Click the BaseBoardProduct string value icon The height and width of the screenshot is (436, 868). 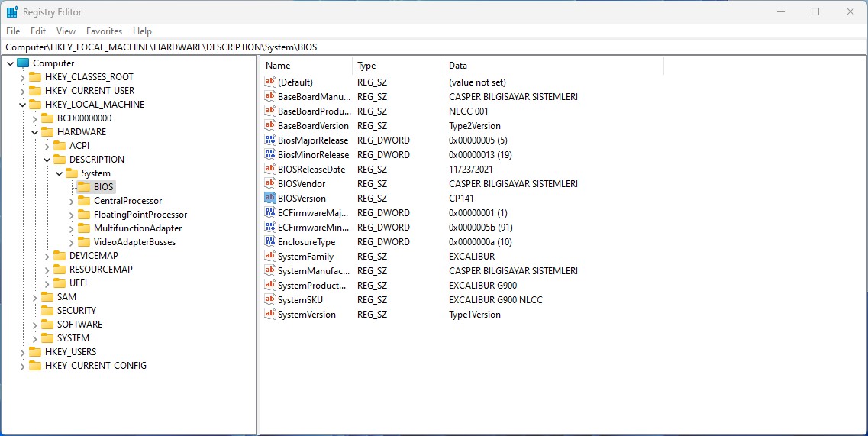pos(270,111)
